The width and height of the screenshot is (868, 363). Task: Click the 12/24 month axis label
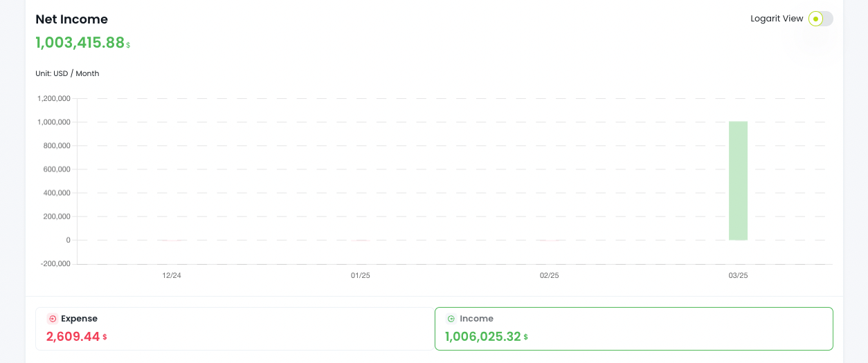[x=172, y=275]
